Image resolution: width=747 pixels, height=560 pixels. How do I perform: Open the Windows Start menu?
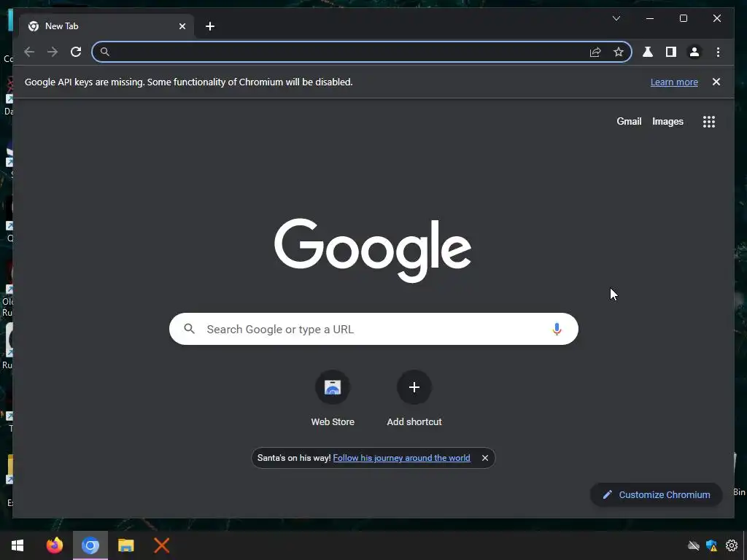point(18,545)
